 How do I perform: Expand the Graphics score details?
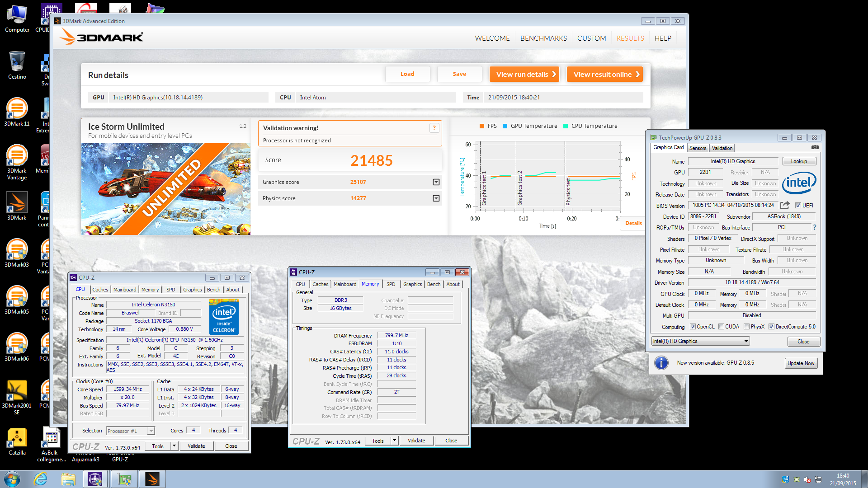tap(436, 182)
